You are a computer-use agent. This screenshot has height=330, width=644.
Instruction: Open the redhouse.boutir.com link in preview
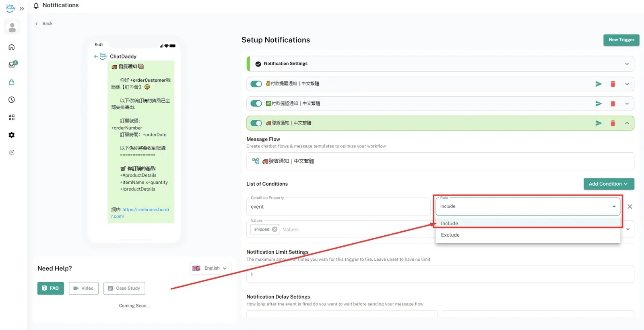(x=145, y=210)
